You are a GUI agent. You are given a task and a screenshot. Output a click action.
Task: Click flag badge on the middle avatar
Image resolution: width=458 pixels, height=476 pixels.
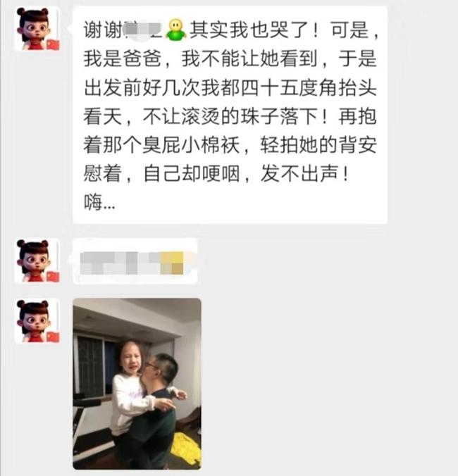pyautogui.click(x=53, y=277)
